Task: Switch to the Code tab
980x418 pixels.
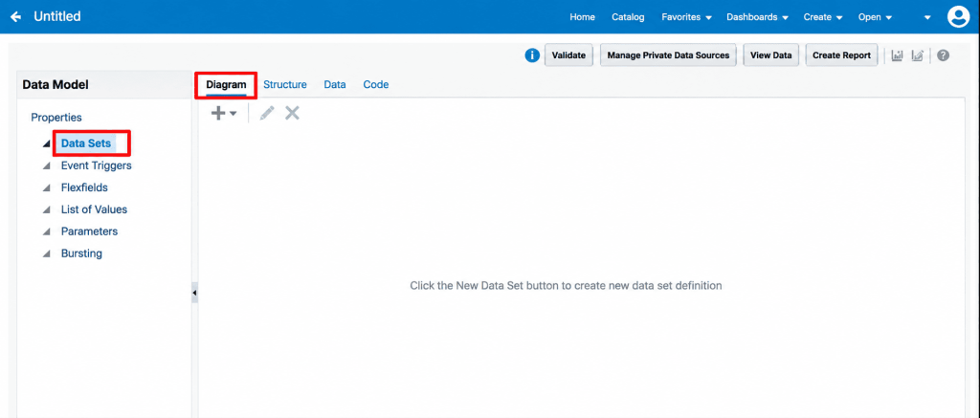Action: (x=375, y=84)
